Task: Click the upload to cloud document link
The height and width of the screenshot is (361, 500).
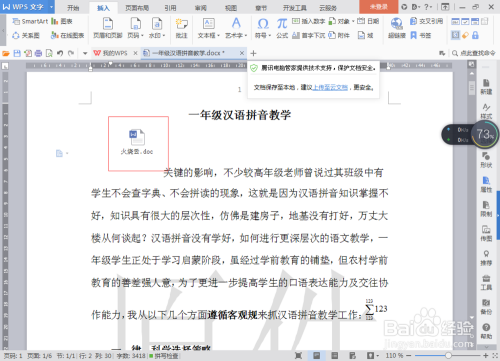Action: [x=330, y=87]
